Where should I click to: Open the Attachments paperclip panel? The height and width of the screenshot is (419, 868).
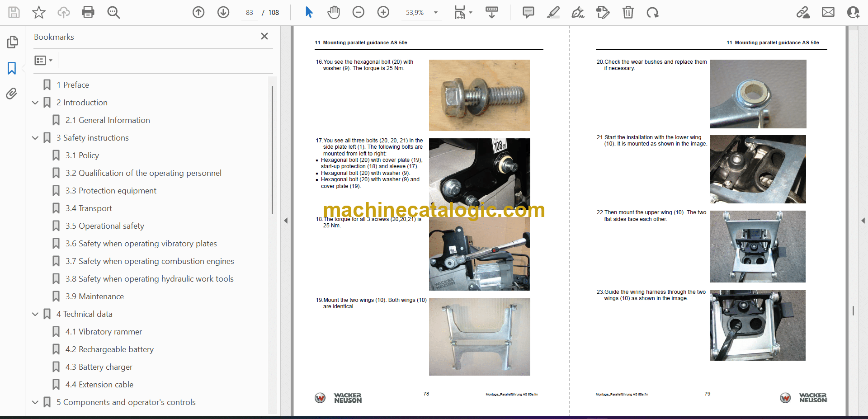tap(12, 94)
